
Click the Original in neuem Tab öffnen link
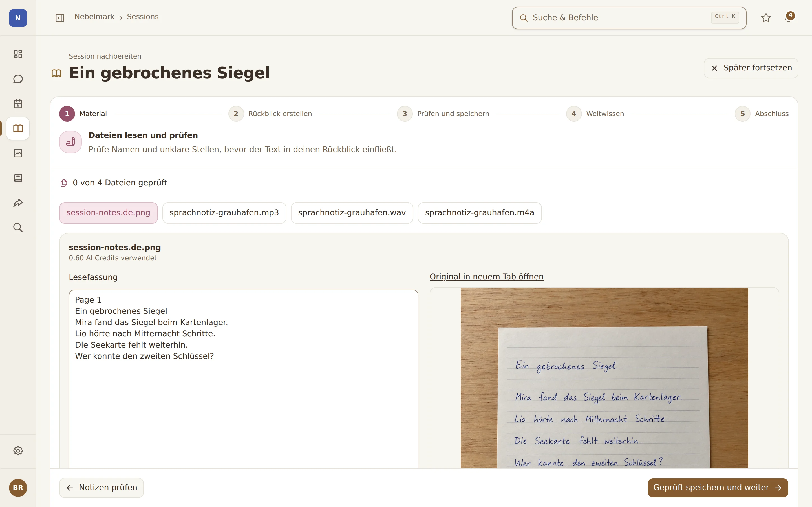pos(486,277)
